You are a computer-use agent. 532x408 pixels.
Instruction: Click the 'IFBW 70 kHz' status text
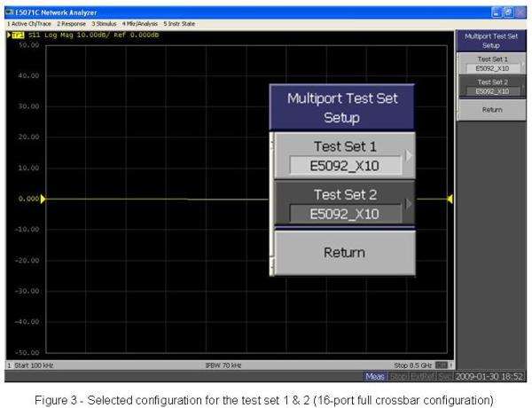223,365
